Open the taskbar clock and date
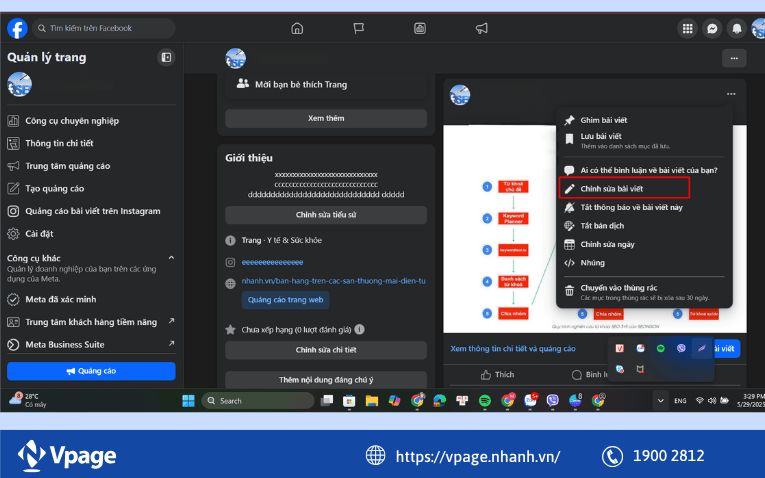This screenshot has width=765, height=478. (751, 400)
